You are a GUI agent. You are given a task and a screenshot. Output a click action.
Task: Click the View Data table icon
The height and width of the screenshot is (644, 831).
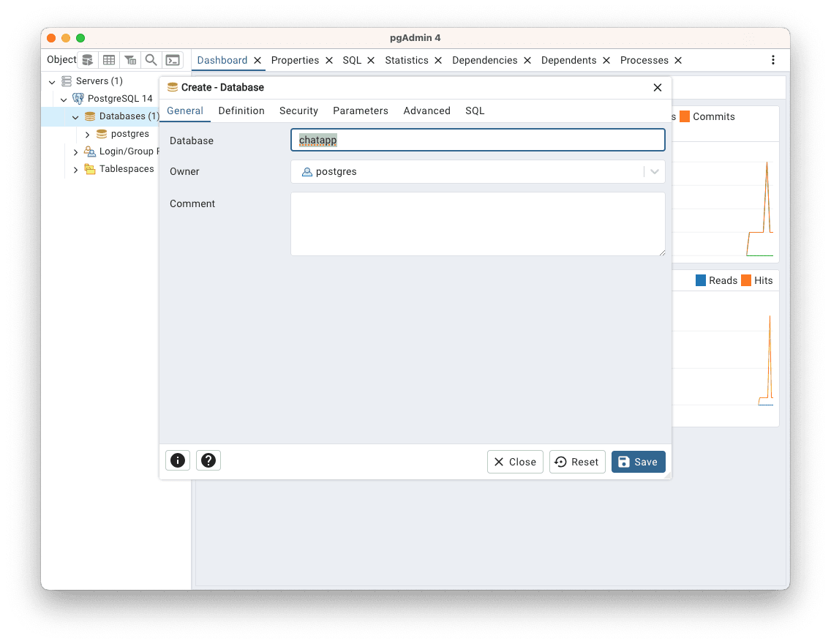(109, 60)
